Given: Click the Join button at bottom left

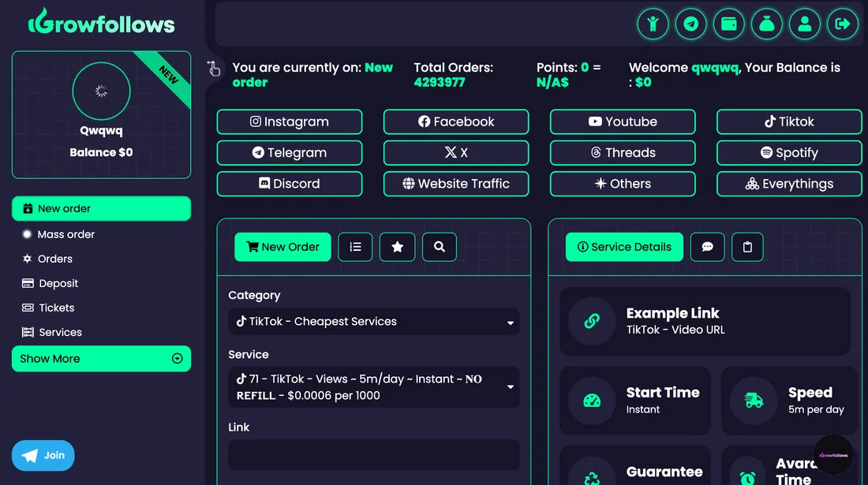Looking at the screenshot, I should [x=43, y=455].
